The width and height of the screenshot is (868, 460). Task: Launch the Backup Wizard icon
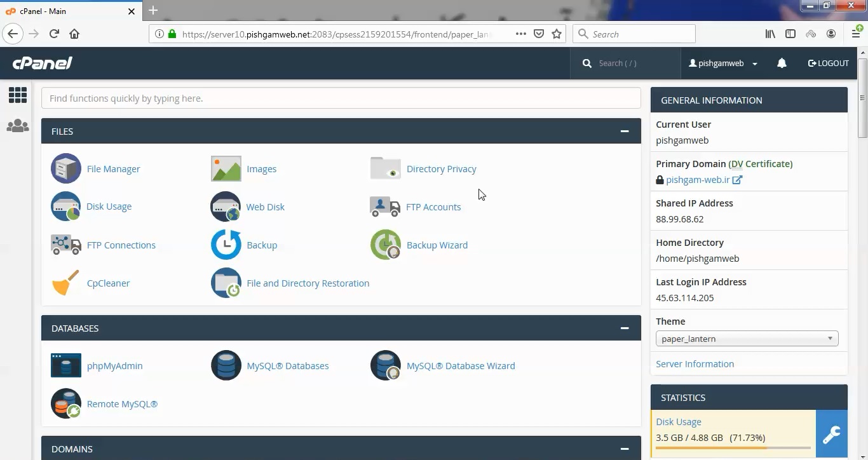click(x=386, y=245)
